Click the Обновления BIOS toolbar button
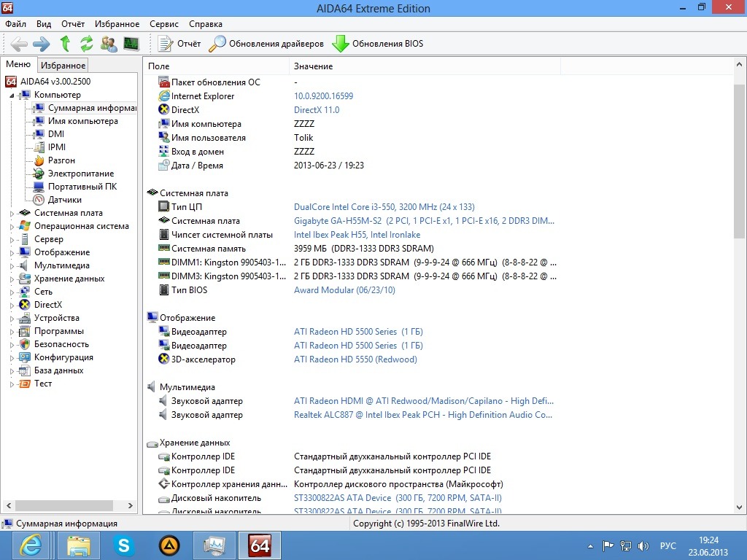The width and height of the screenshot is (747, 560). pyautogui.click(x=377, y=44)
